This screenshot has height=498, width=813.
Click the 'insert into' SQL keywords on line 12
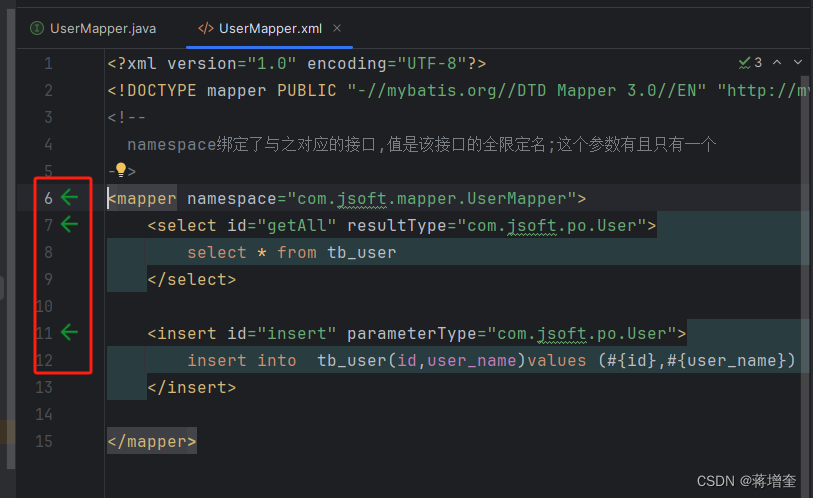(242, 361)
